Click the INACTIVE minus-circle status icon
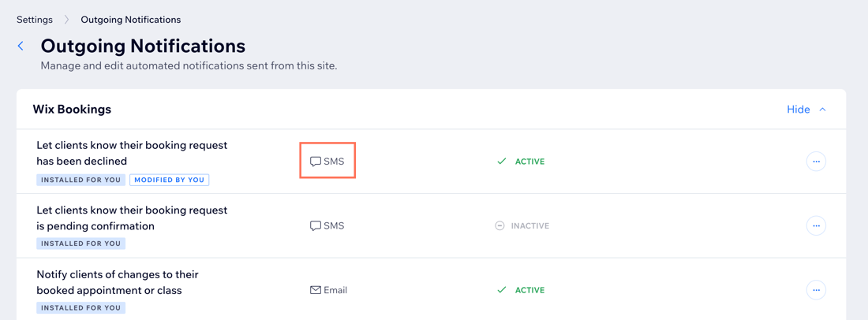 (x=499, y=225)
